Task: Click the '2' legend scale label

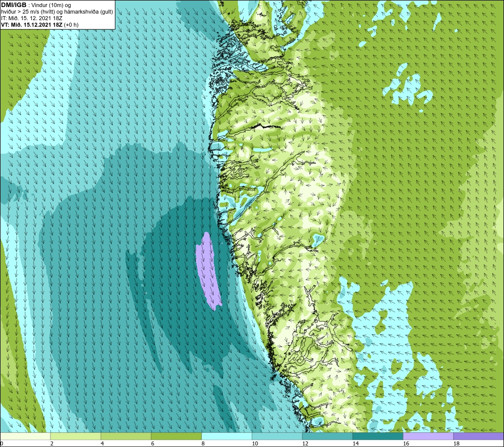Action: click(x=52, y=443)
